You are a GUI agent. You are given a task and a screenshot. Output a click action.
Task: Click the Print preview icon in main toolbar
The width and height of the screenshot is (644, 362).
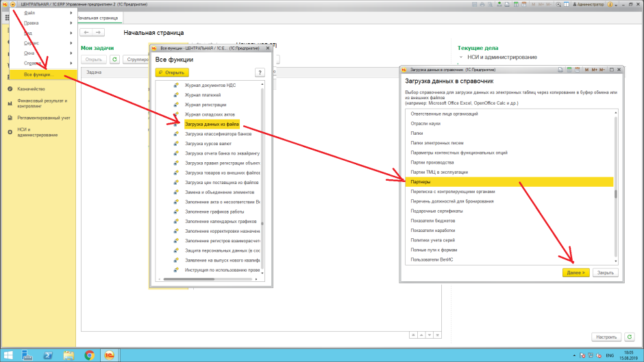pyautogui.click(x=490, y=4)
